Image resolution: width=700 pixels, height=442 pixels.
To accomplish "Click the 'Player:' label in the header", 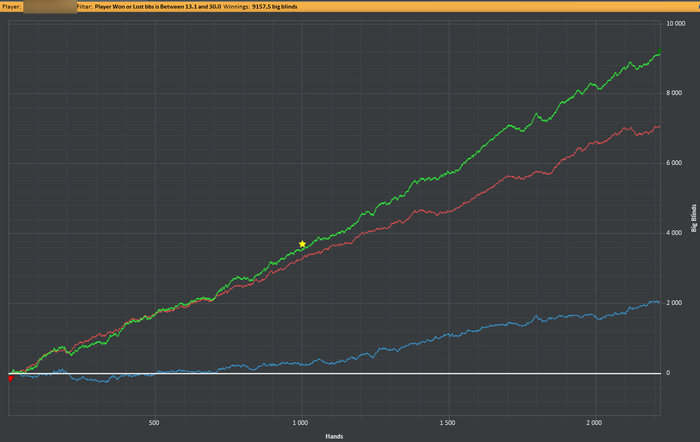I will [12, 6].
